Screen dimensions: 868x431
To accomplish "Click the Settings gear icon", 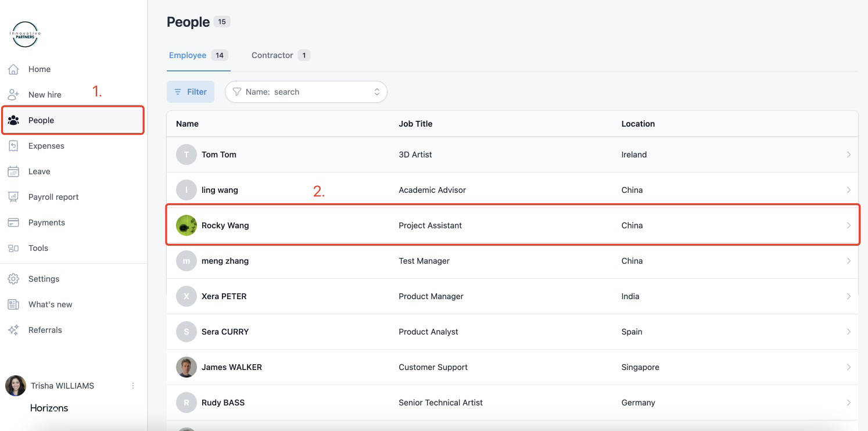I will pyautogui.click(x=13, y=279).
